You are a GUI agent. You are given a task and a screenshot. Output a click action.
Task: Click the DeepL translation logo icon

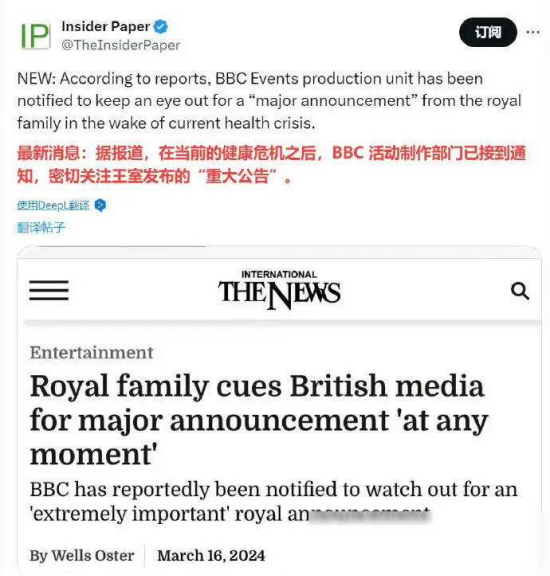(100, 205)
